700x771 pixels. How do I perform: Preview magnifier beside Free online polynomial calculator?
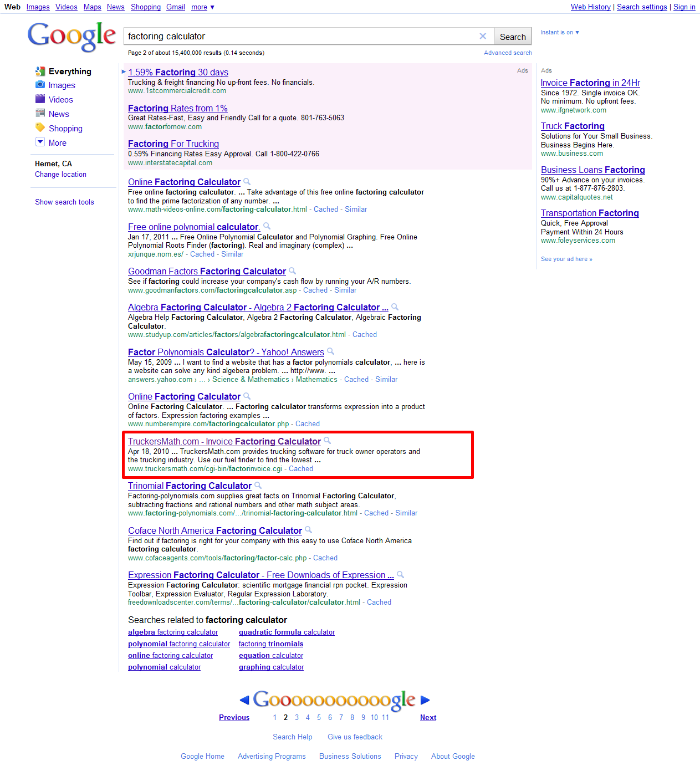[266, 226]
